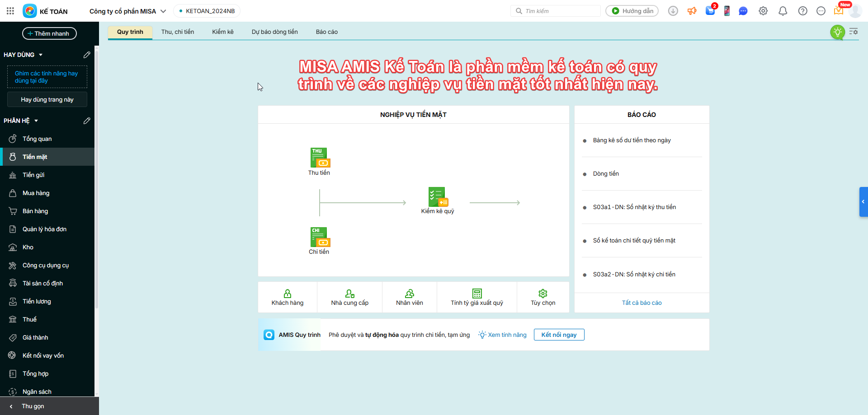Open Giá thành module in sidebar
Viewport: 868px width, 415px height.
click(x=47, y=337)
